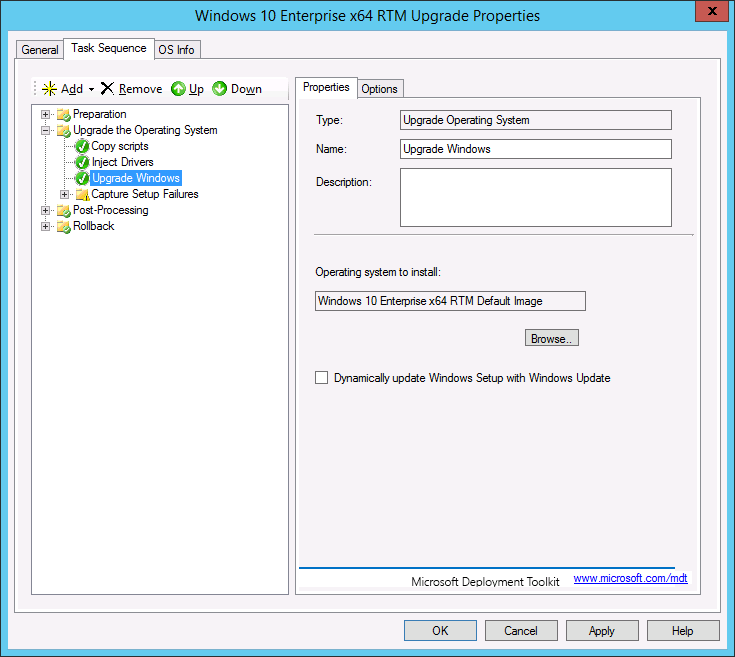
Task: Select the Upgrade Windows step
Action: pyautogui.click(x=136, y=178)
